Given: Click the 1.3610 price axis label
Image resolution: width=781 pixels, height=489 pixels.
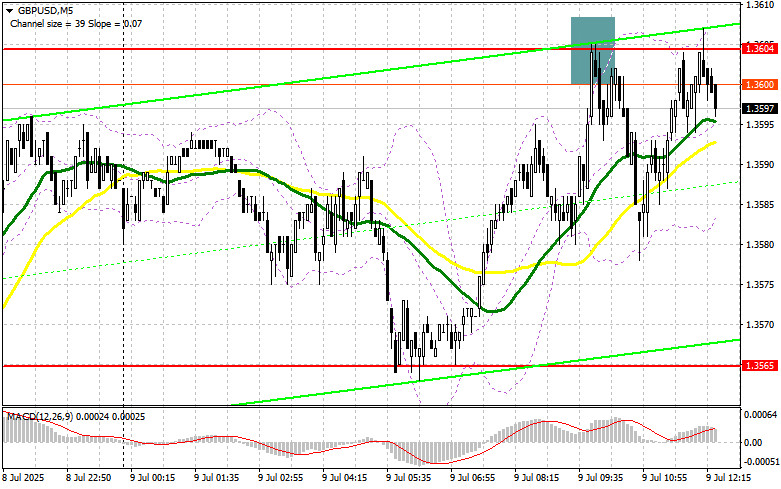Looking at the screenshot, I should [x=760, y=4].
